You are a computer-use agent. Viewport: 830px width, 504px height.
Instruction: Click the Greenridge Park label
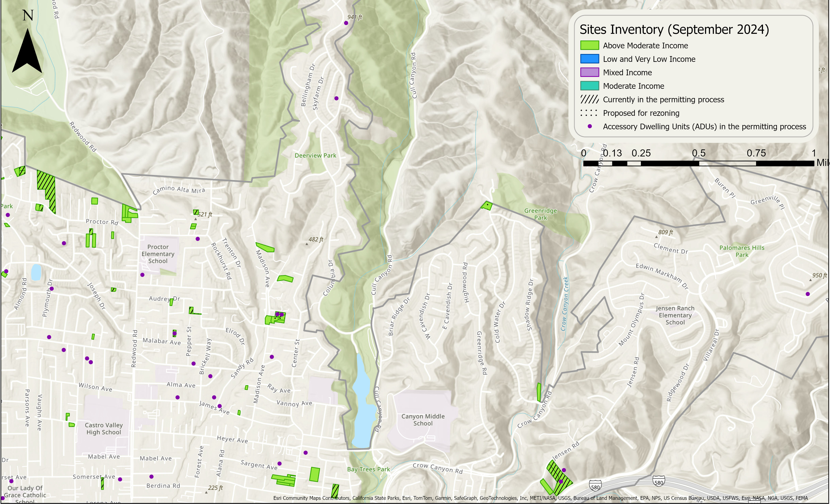click(x=540, y=214)
